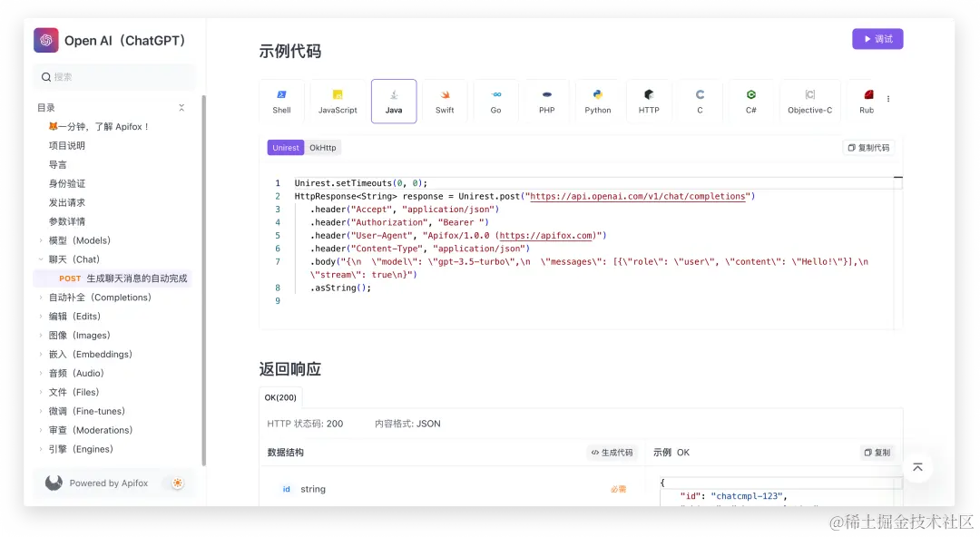Open the 身份验证 page
980x537 pixels.
tap(67, 184)
